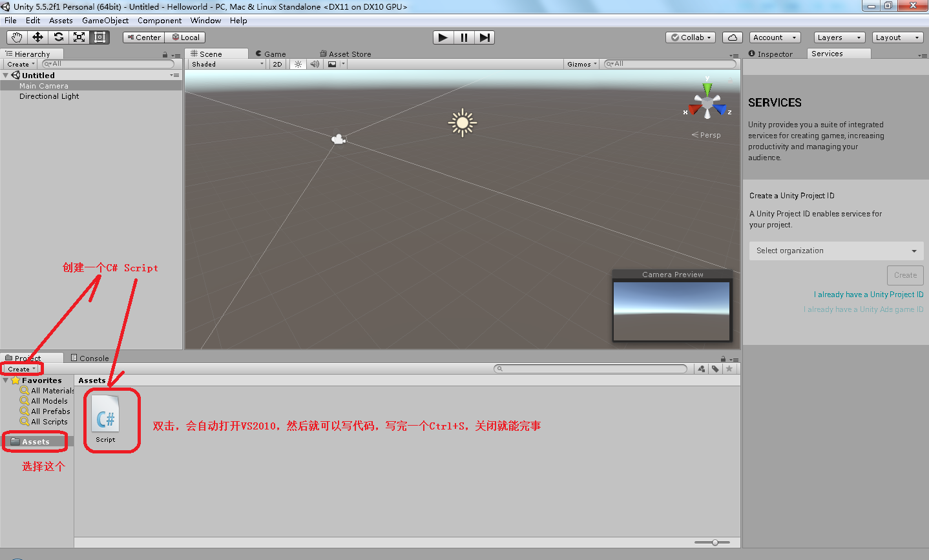Open Untitled scene options menu

click(174, 76)
